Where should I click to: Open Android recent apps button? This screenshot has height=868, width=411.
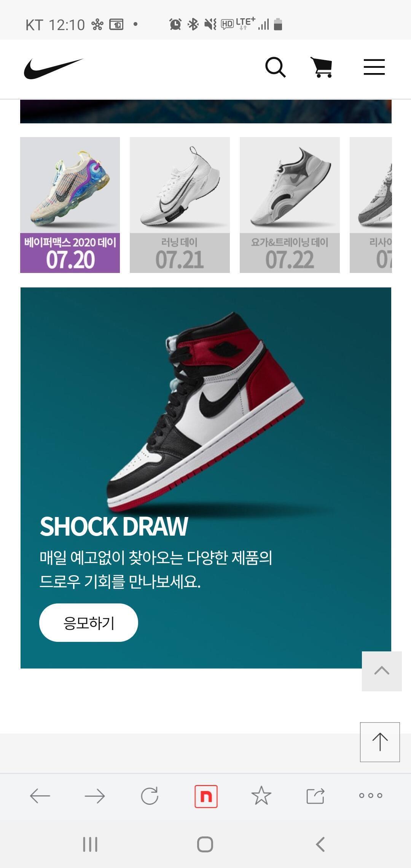coord(90,844)
